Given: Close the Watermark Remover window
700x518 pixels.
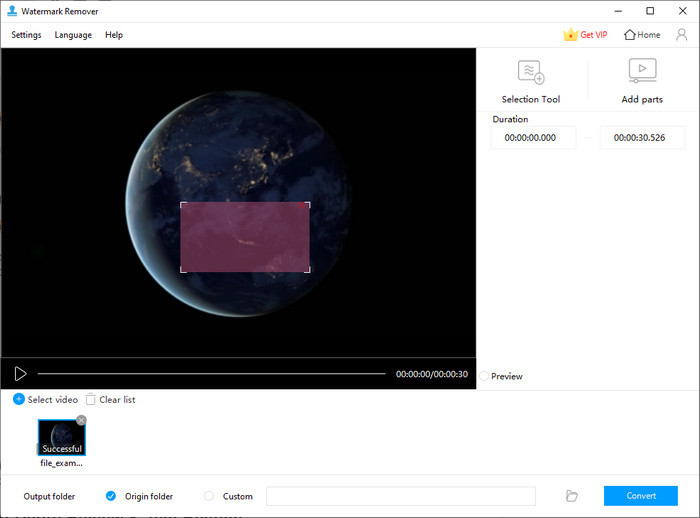Looking at the screenshot, I should tap(683, 11).
